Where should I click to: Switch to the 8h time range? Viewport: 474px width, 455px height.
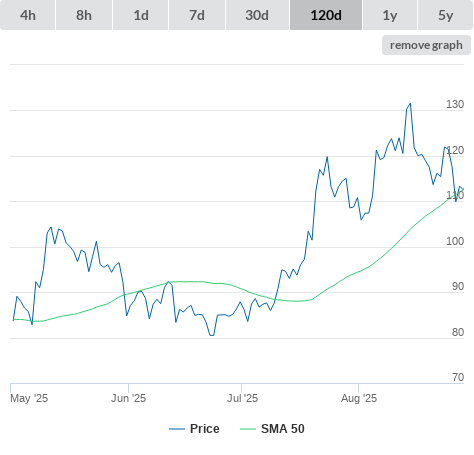click(84, 15)
